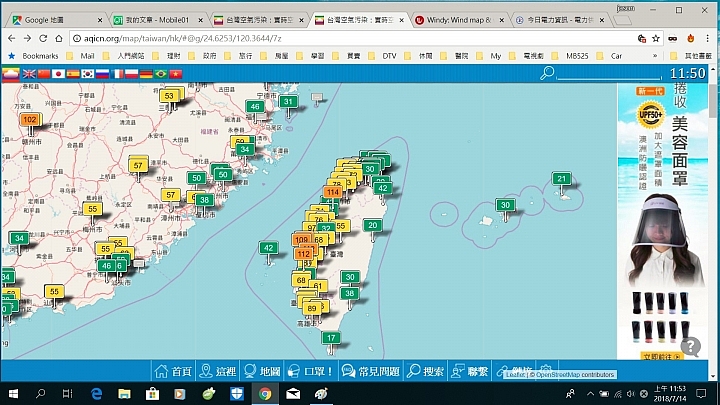Viewport: 720px width, 405px height.
Task: Select the Germany flag language icon
Action: pyautogui.click(x=146, y=74)
